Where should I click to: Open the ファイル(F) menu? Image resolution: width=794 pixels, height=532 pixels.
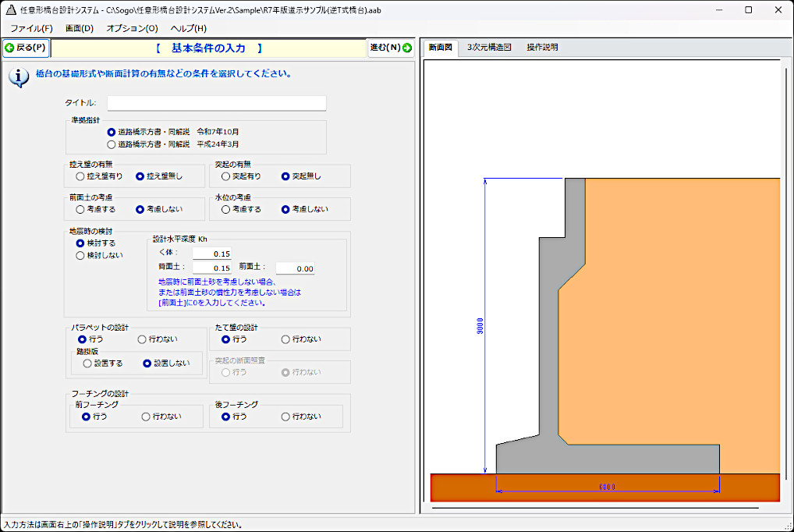31,29
